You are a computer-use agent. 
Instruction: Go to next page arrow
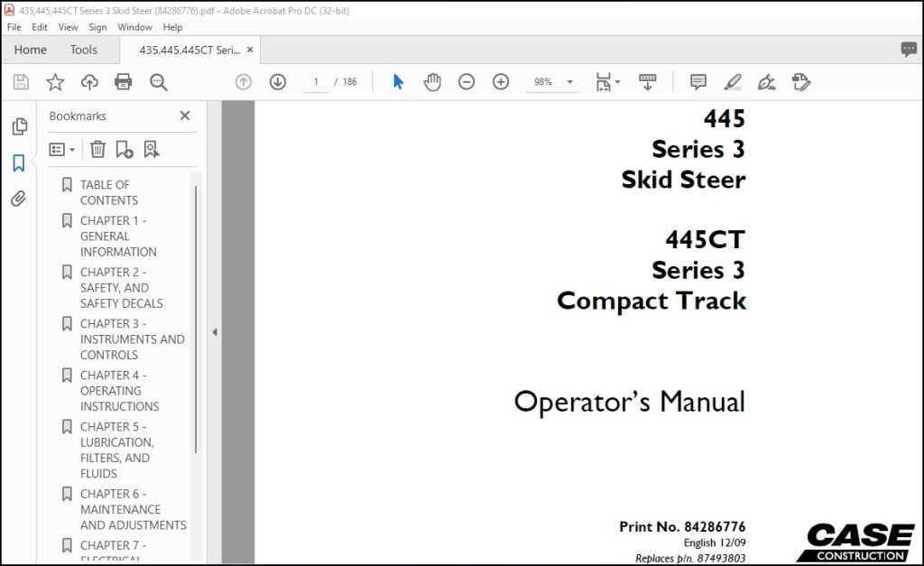point(278,82)
